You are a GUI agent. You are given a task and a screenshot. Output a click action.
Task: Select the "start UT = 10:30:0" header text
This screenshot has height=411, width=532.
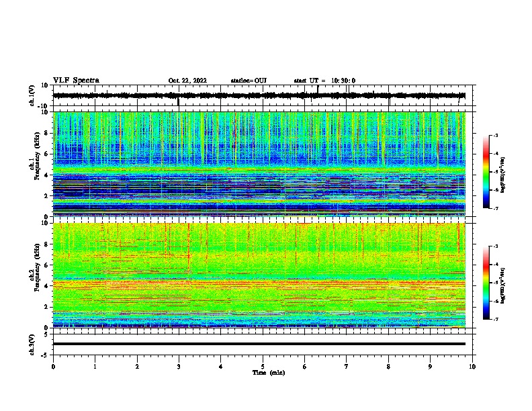(324, 81)
